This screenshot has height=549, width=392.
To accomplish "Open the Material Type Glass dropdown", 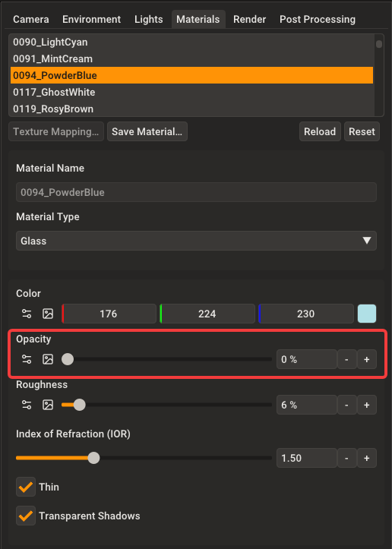I will pyautogui.click(x=196, y=241).
